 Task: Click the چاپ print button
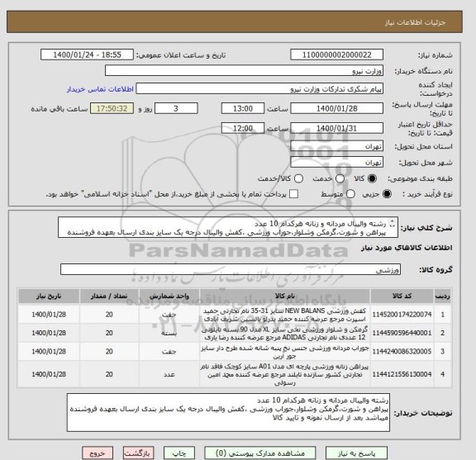click(178, 453)
